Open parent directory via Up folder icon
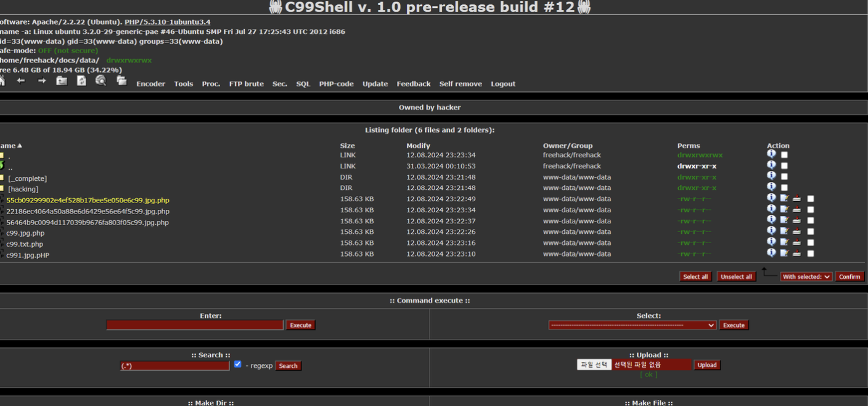868x406 pixels. [62, 81]
